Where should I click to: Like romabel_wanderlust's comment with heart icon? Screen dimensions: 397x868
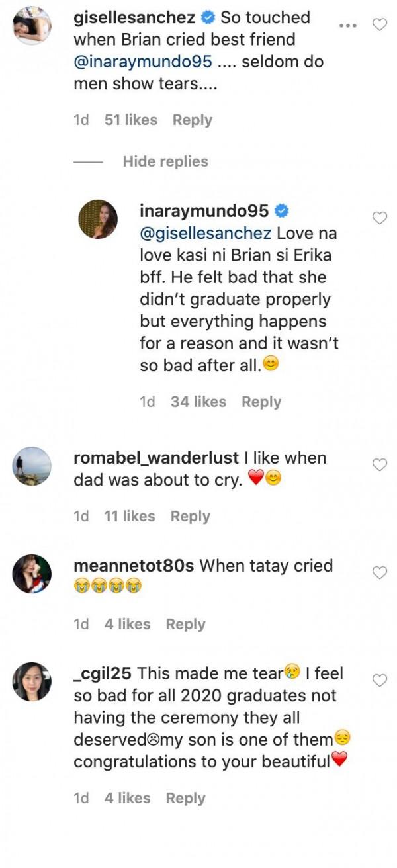point(380,465)
